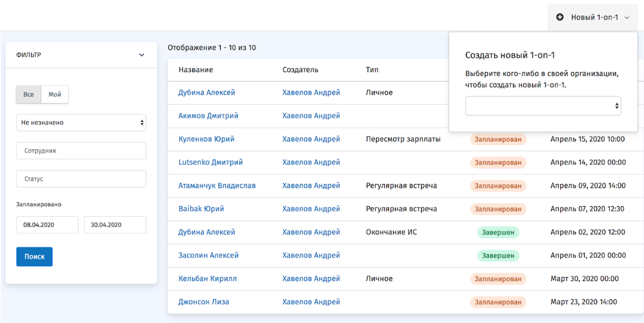Open the Новый 1-on-1 dropdown button
This screenshot has height=323, width=644.
[x=593, y=17]
